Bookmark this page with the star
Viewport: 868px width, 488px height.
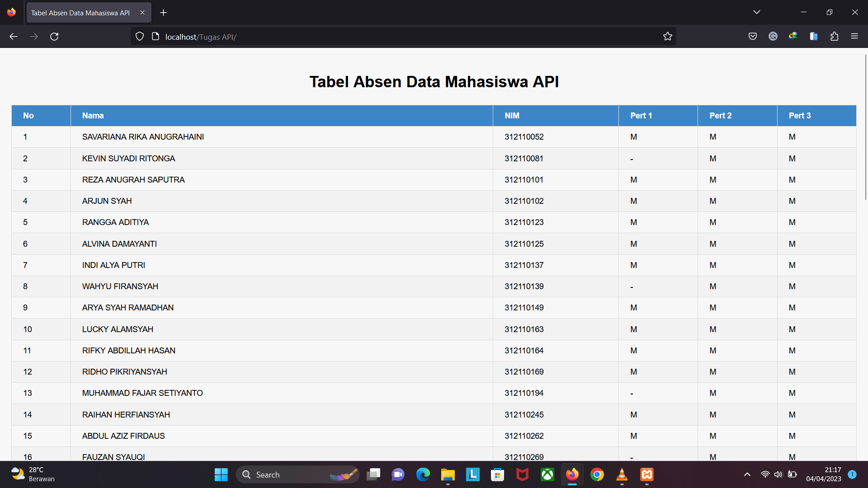(668, 36)
